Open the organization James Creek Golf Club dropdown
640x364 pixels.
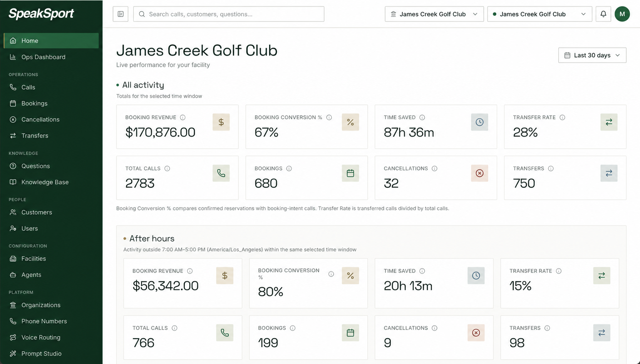[x=434, y=14]
